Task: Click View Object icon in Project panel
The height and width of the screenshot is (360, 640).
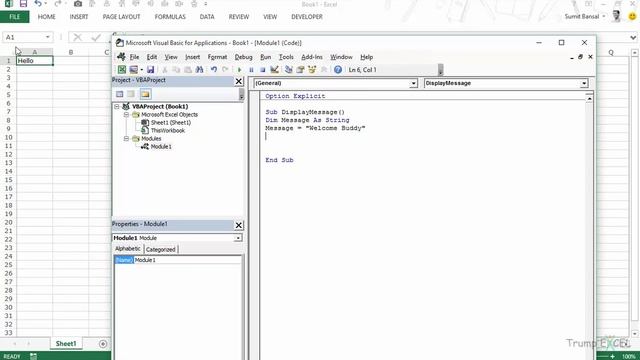Action: [x=131, y=94]
